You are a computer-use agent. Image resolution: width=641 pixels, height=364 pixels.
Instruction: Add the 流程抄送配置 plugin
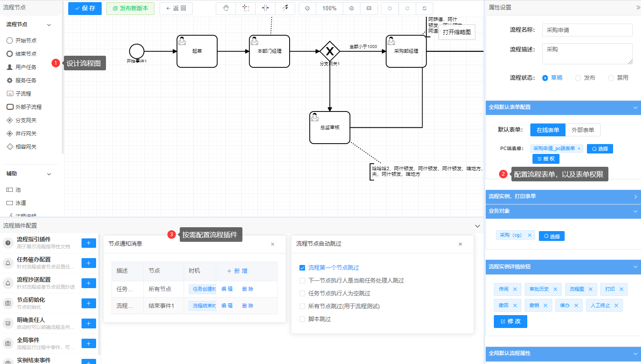click(x=89, y=283)
